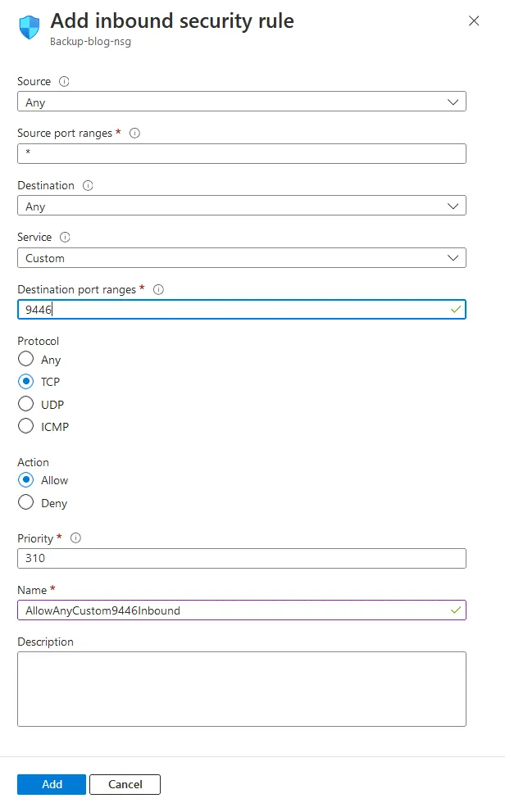Close the Add inbound security rule pane
Image resolution: width=505 pixels, height=812 pixels.
(474, 21)
